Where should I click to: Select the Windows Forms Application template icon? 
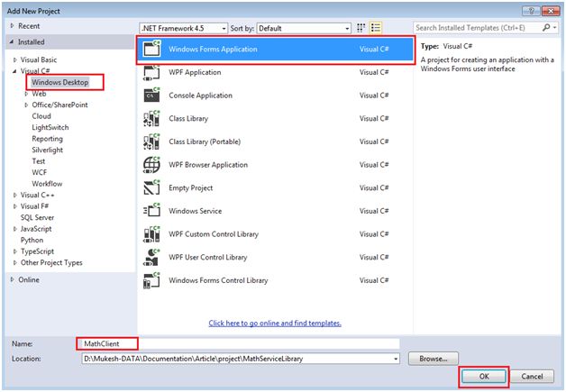coord(151,49)
